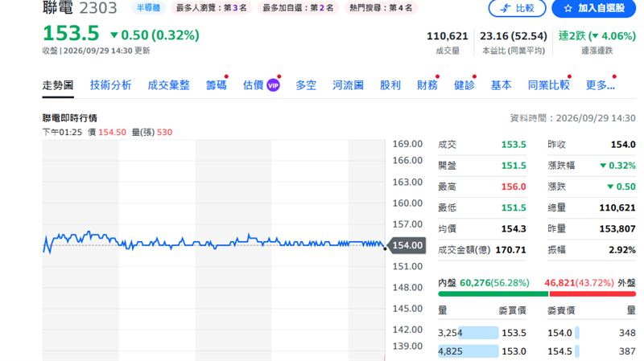Click the 最高 156.0 value
Image resolution: width=644 pixels, height=361 pixels.
514,187
